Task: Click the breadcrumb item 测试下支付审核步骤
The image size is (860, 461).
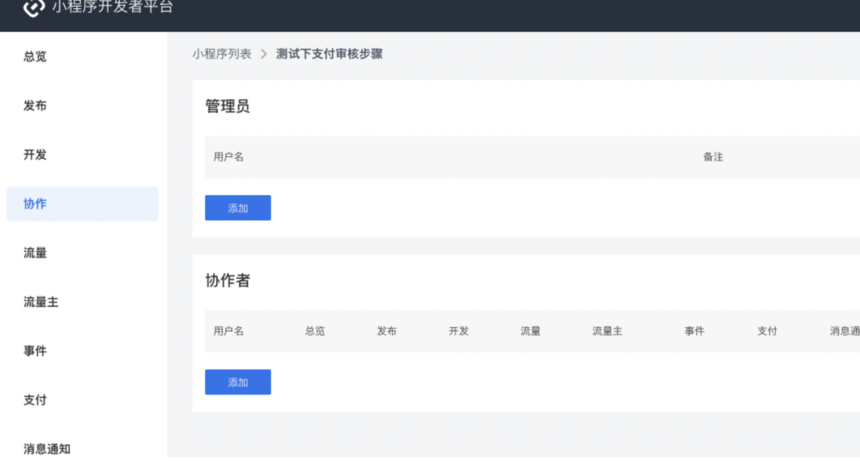Action: (329, 54)
